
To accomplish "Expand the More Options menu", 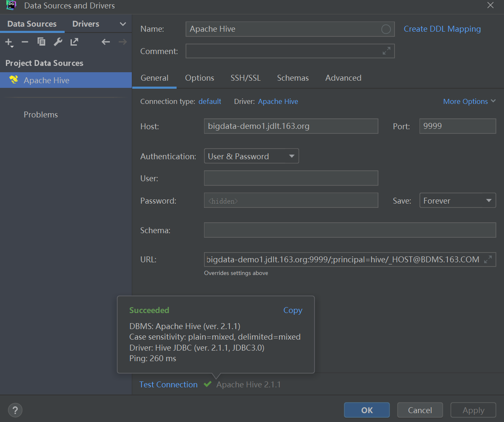I will 469,101.
